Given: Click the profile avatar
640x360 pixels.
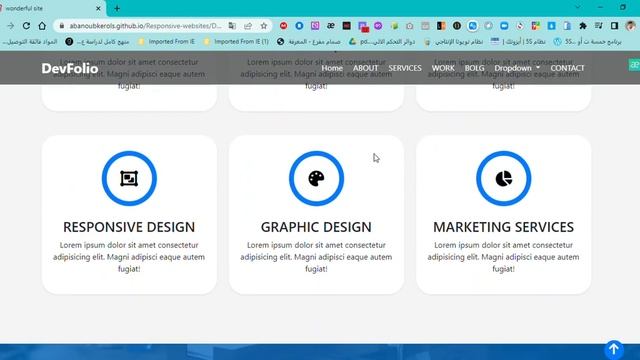Looking at the screenshot, I should click(630, 26).
